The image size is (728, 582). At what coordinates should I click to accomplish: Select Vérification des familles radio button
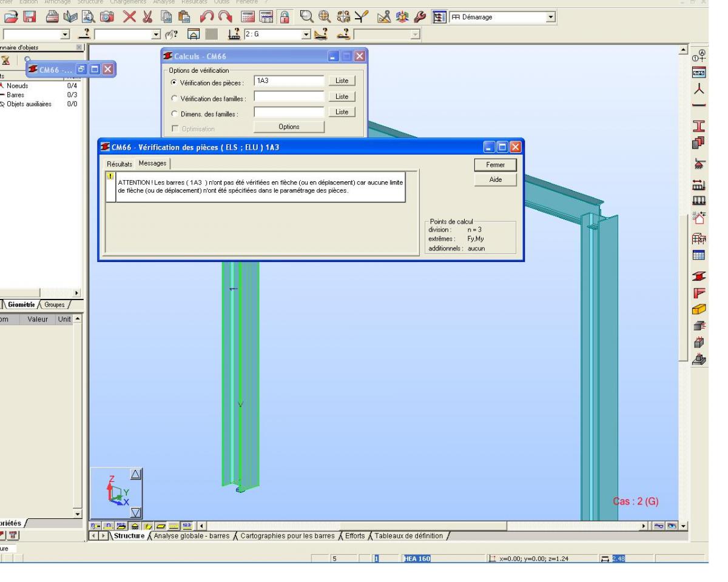(x=175, y=97)
